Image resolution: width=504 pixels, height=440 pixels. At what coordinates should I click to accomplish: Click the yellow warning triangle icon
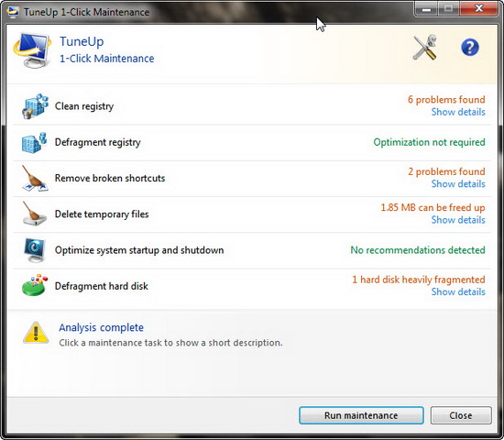click(x=36, y=333)
